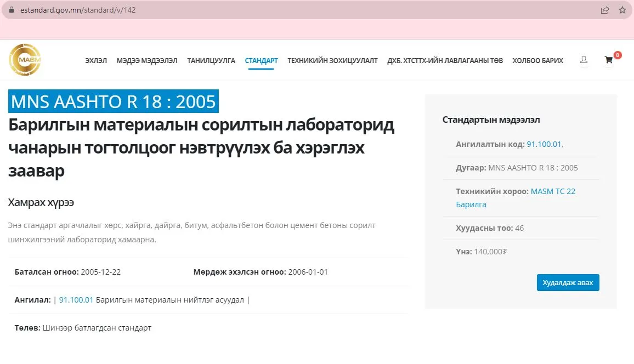This screenshot has width=634, height=364.
Task: Click the Батaлсан огноо date 2005-12-22
Action: point(101,272)
